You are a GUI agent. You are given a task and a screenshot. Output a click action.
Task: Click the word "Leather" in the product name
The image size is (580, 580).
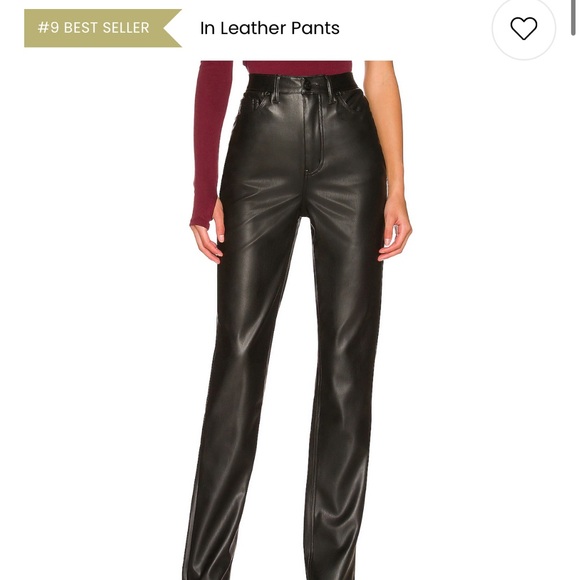[x=253, y=28]
